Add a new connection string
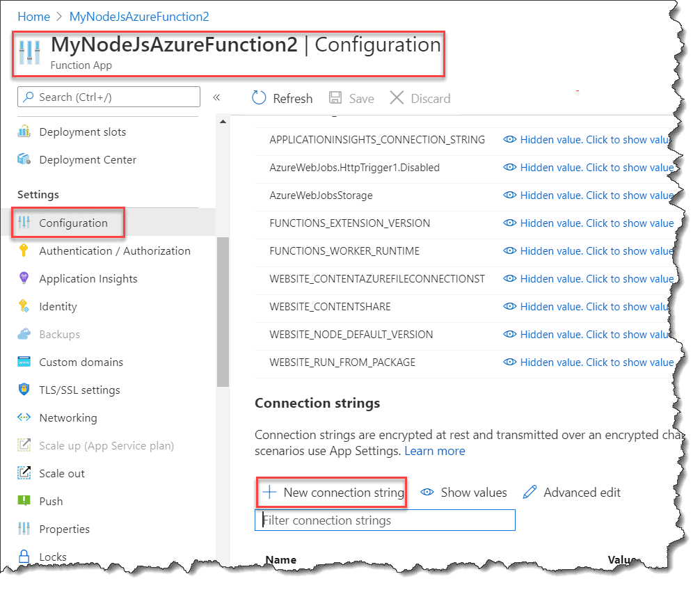Image resolution: width=700 pixels, height=590 pixels. click(x=331, y=492)
